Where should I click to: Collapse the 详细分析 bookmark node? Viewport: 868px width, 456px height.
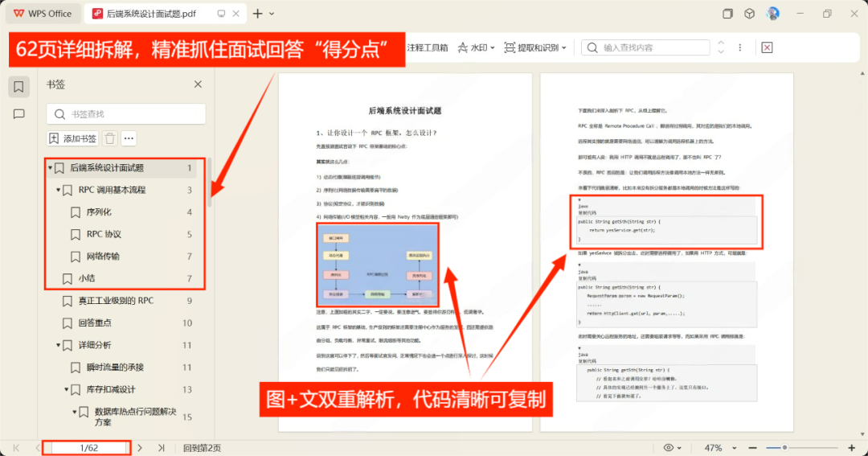click(x=58, y=345)
